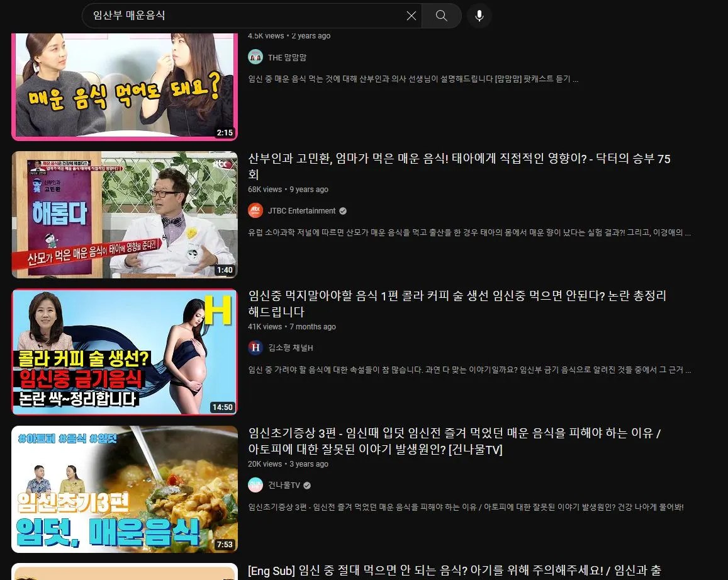
Task: Click the verified checkmark beside 건나물TV
Action: (x=306, y=485)
